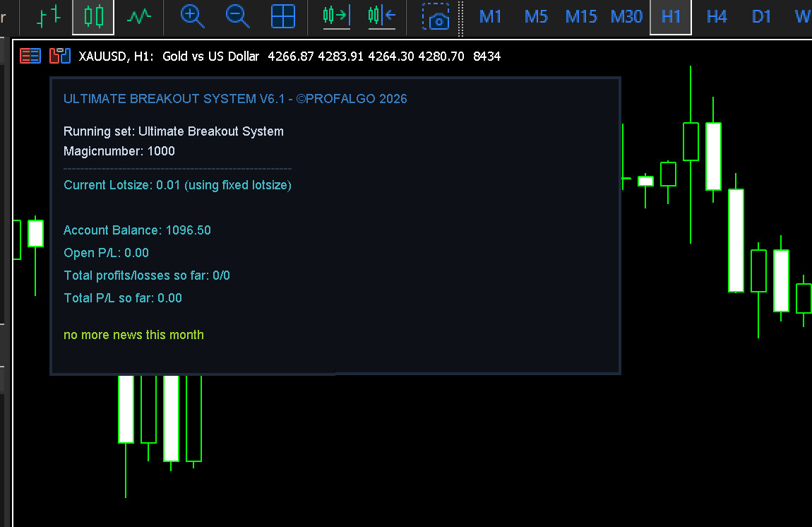Tile chart windows with grid icon

pyautogui.click(x=283, y=16)
